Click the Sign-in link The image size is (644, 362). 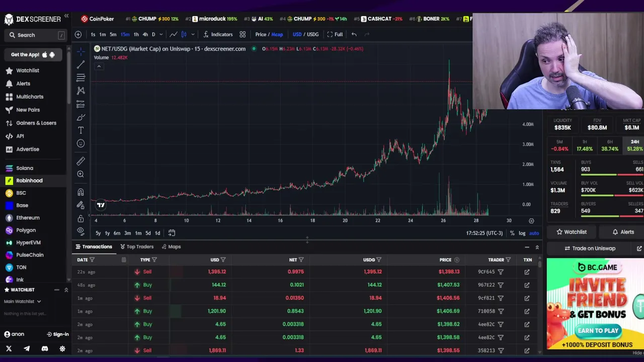(57, 334)
